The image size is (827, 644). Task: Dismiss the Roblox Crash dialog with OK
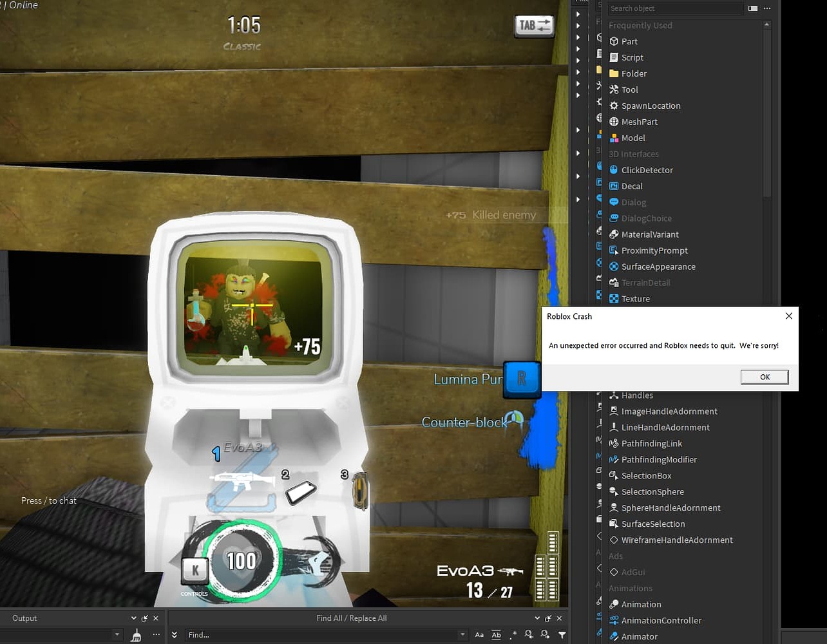coord(765,377)
